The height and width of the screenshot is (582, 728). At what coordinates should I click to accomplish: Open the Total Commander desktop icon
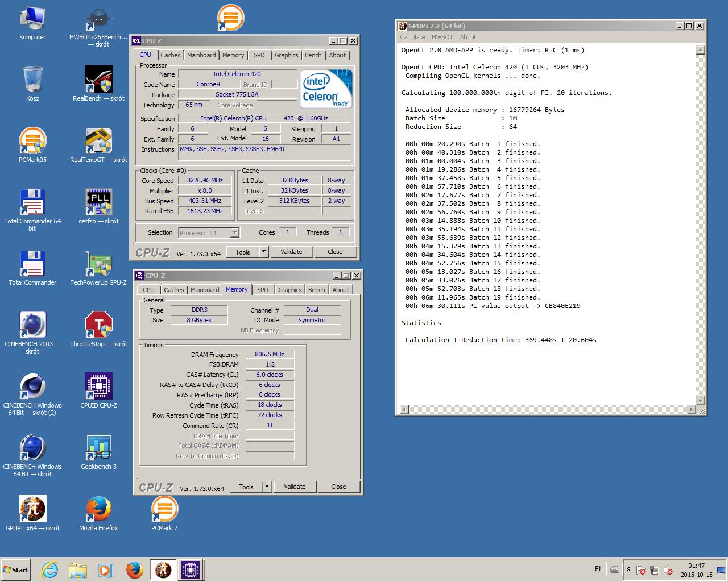tap(32, 268)
